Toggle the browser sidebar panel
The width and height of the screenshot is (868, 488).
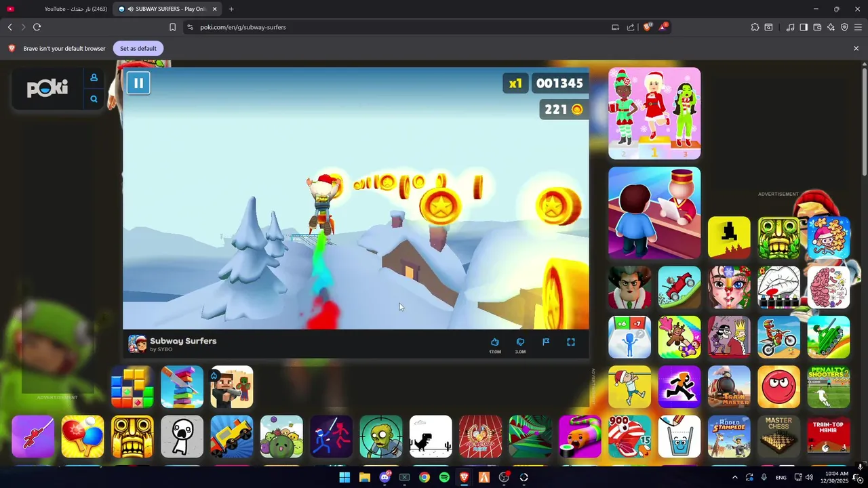click(804, 27)
